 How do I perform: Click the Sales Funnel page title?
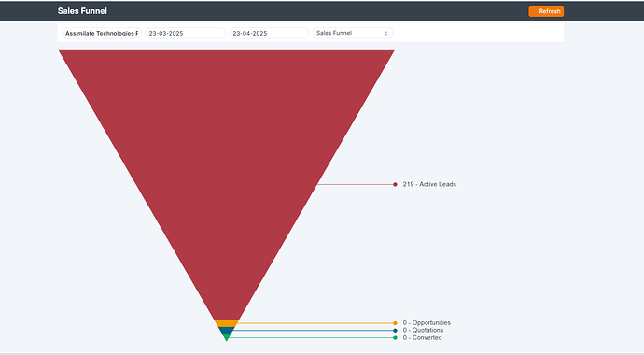(82, 11)
